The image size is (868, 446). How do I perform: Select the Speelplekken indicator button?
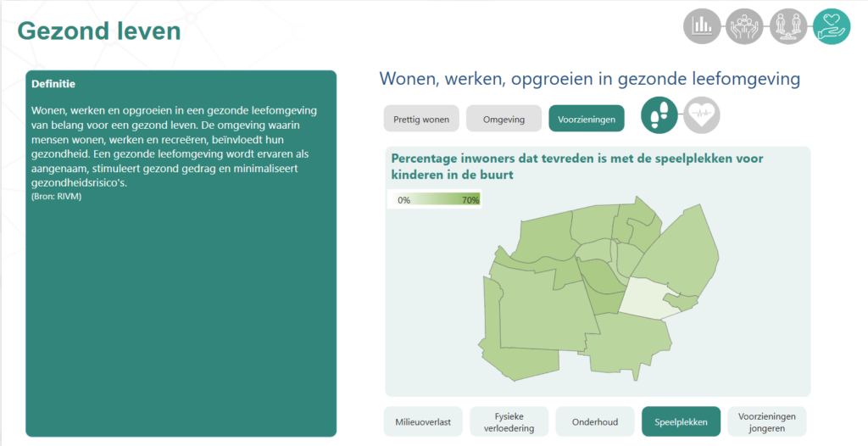681,421
